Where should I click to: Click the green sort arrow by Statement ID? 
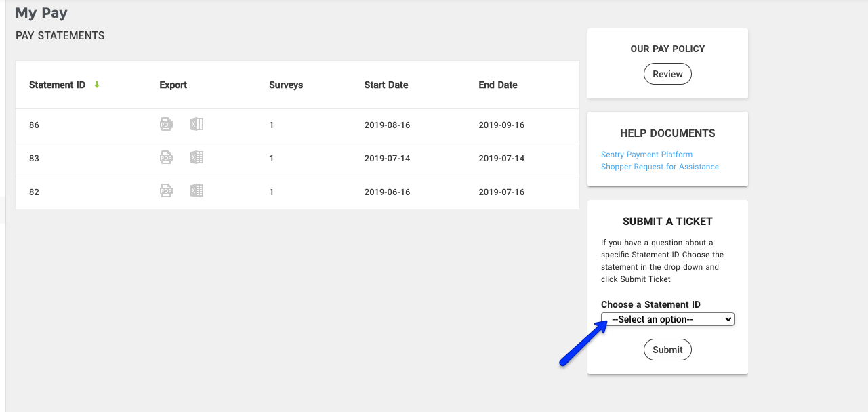[x=97, y=85]
